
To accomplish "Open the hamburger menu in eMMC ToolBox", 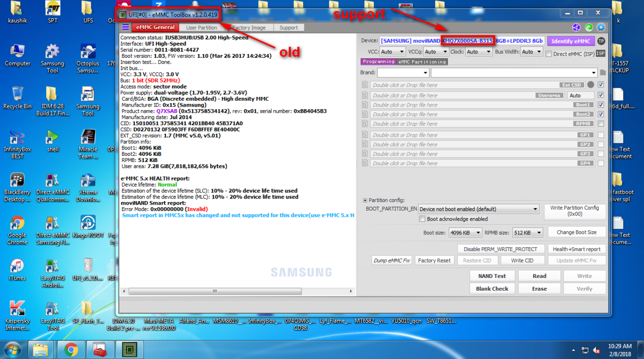I will 126,27.
